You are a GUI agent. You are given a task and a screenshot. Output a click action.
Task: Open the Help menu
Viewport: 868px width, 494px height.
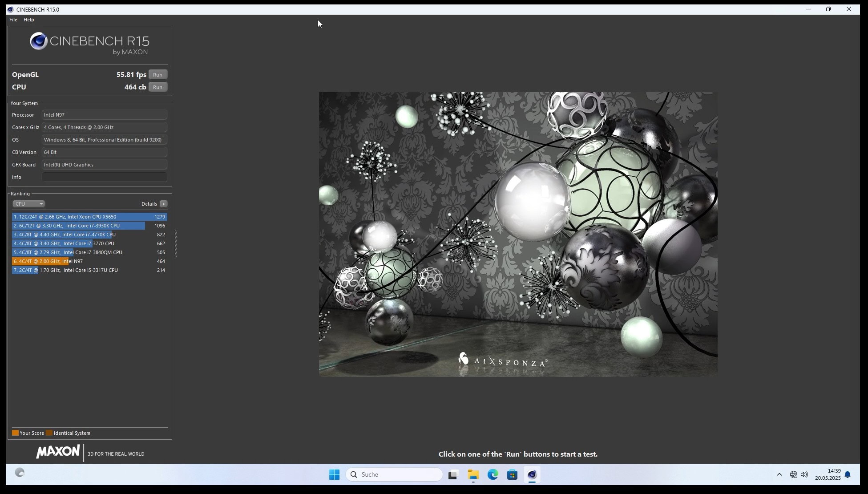coord(29,20)
